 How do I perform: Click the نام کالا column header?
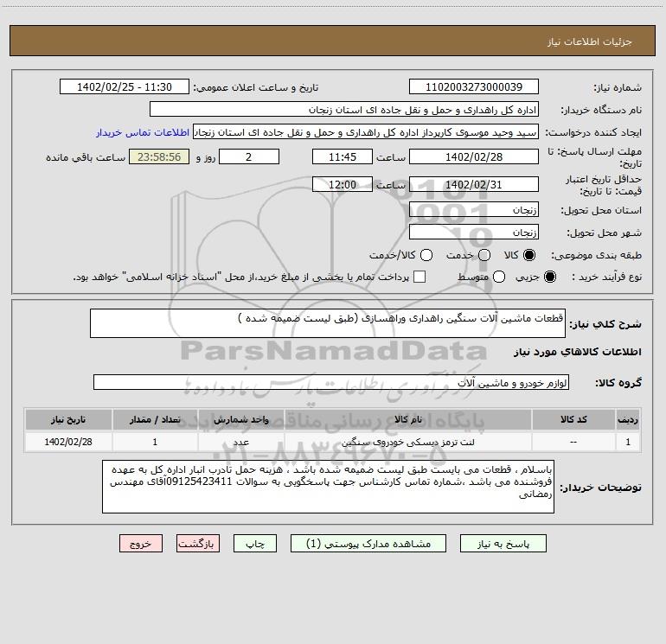[x=407, y=419]
